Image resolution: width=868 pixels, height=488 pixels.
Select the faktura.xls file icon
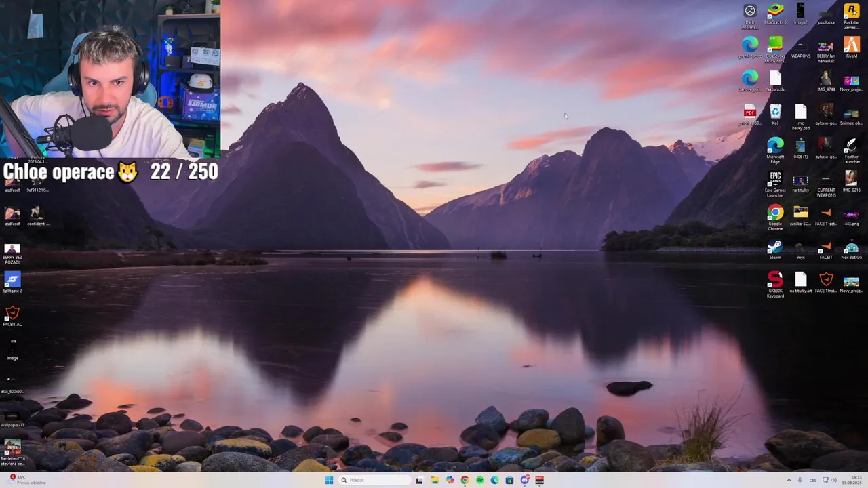(x=775, y=81)
